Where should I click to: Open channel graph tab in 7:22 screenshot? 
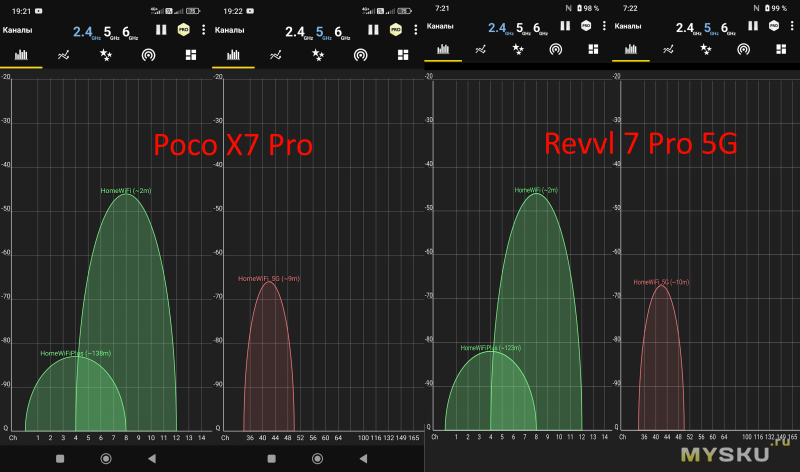coord(631,49)
